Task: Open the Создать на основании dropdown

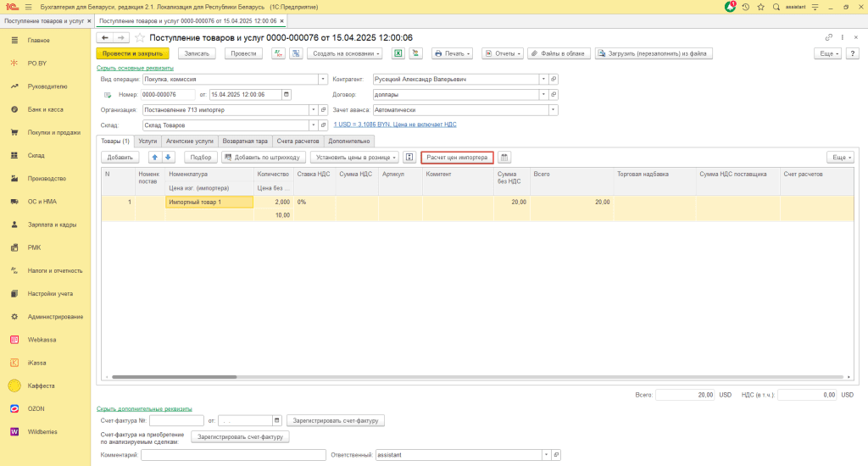Action: (x=345, y=53)
